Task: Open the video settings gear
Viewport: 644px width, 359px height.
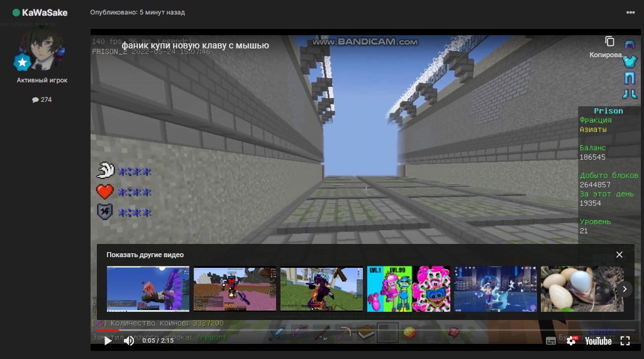Action: pyautogui.click(x=571, y=341)
